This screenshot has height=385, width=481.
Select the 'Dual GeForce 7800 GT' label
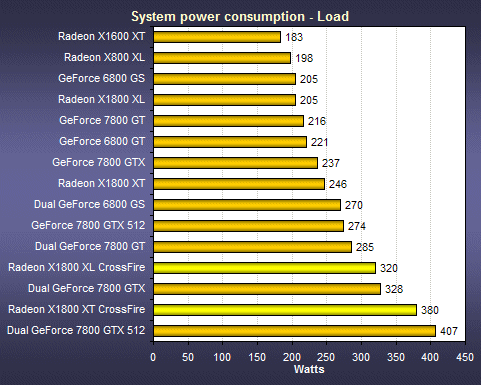pos(90,246)
